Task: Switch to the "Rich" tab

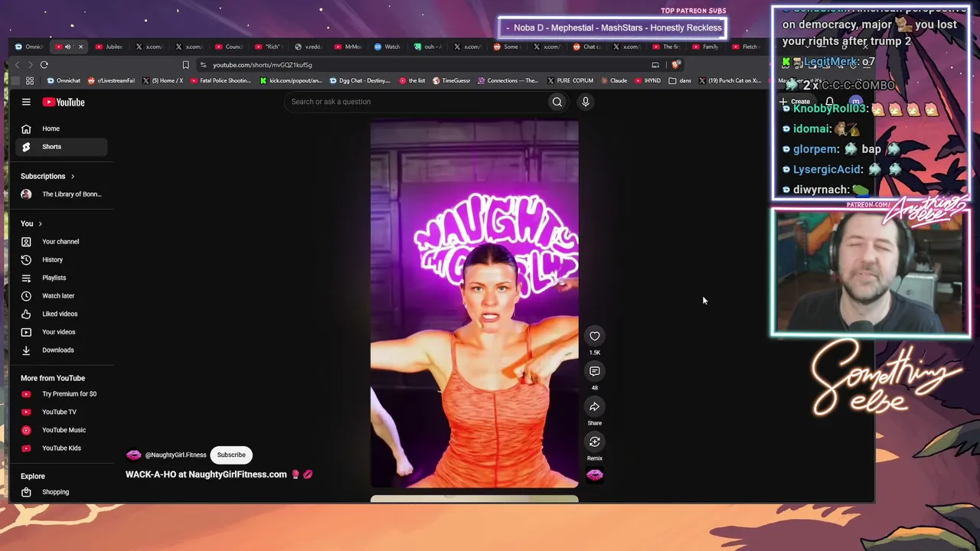Action: pyautogui.click(x=269, y=47)
